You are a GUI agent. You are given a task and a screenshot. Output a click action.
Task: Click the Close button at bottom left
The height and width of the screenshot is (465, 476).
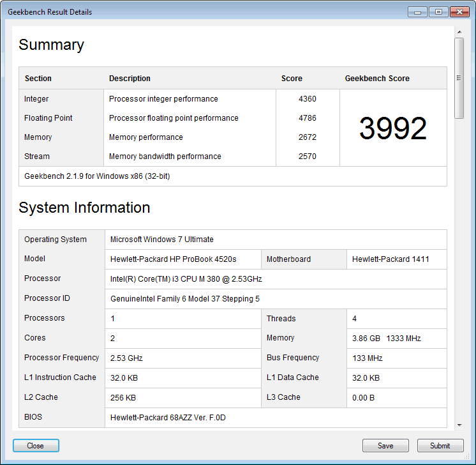point(36,446)
